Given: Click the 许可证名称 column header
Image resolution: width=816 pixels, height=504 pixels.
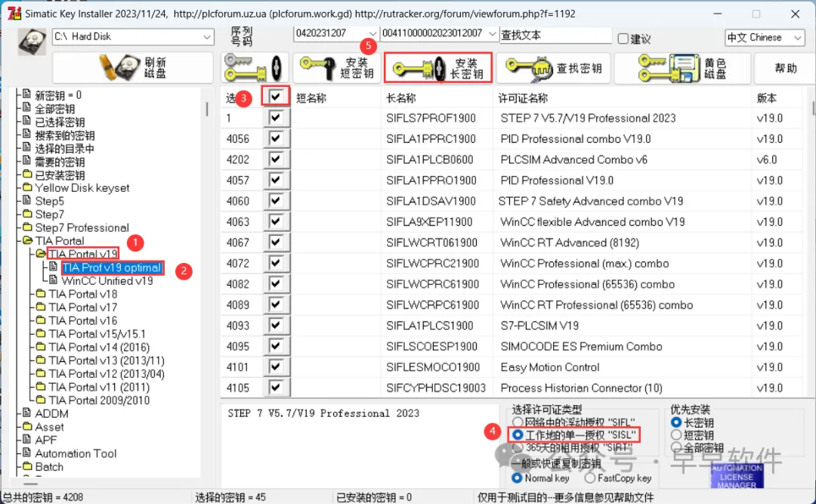Looking at the screenshot, I should click(x=523, y=98).
